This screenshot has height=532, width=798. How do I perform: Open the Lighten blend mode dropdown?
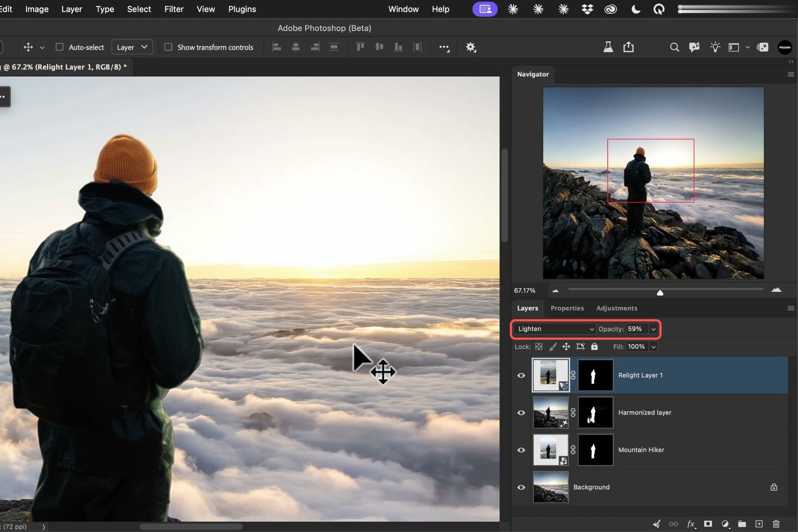(x=555, y=329)
